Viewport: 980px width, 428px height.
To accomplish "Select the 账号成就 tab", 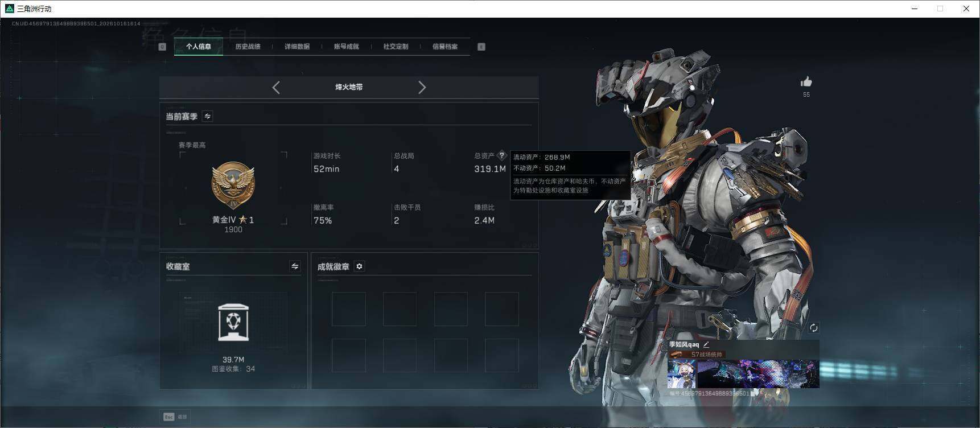I will pyautogui.click(x=347, y=47).
